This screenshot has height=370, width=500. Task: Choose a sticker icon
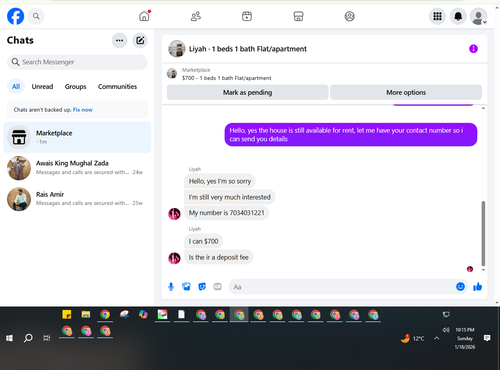point(202,287)
